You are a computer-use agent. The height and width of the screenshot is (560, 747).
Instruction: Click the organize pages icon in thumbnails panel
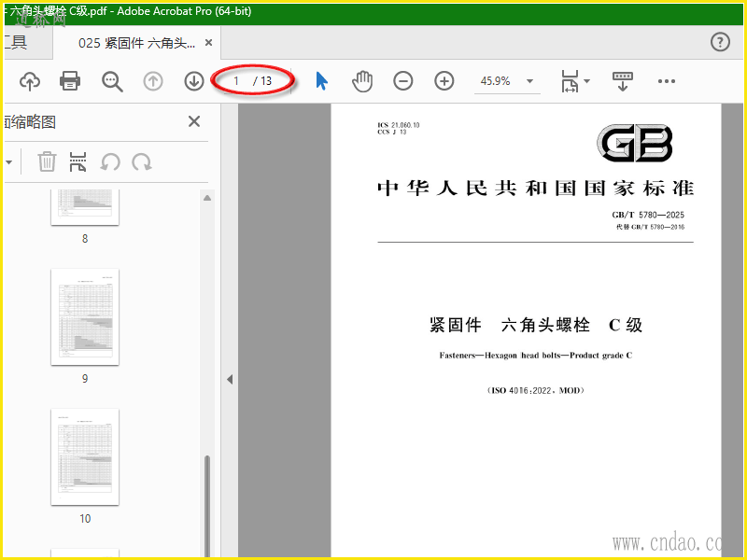click(x=78, y=161)
